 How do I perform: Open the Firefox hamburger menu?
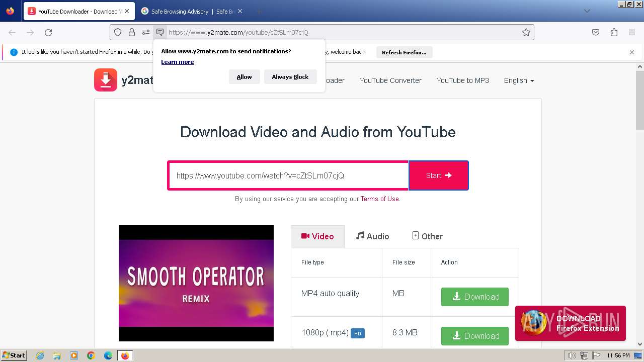tap(632, 32)
